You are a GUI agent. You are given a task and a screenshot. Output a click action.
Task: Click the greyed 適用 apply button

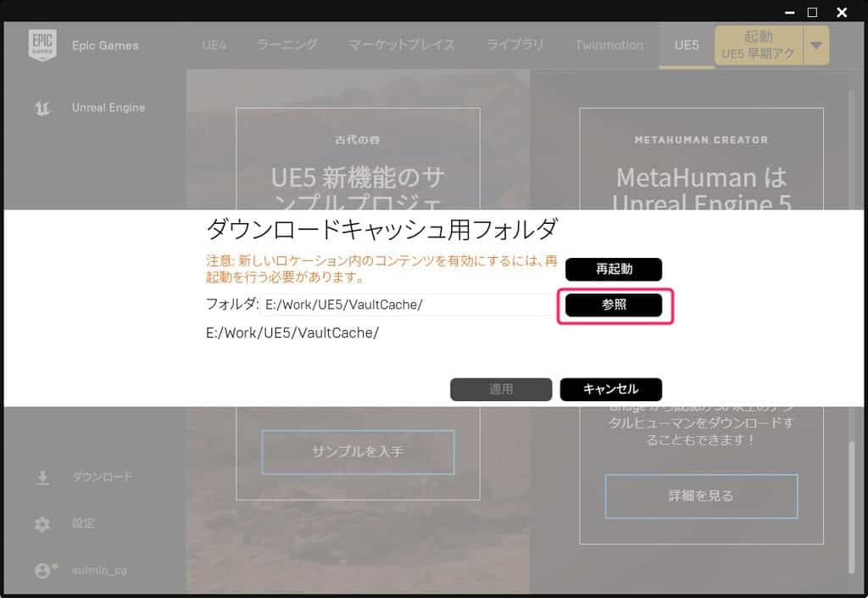(x=501, y=389)
